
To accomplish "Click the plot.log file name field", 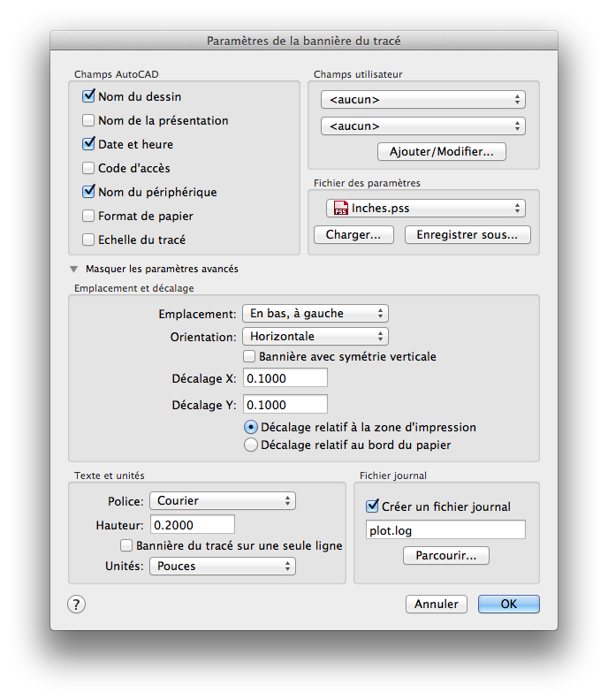I will (x=445, y=530).
